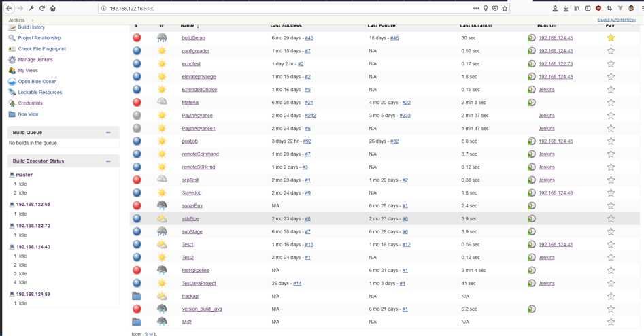Open the remoteSSHcmd job
This screenshot has height=336, width=644.
[x=199, y=167]
